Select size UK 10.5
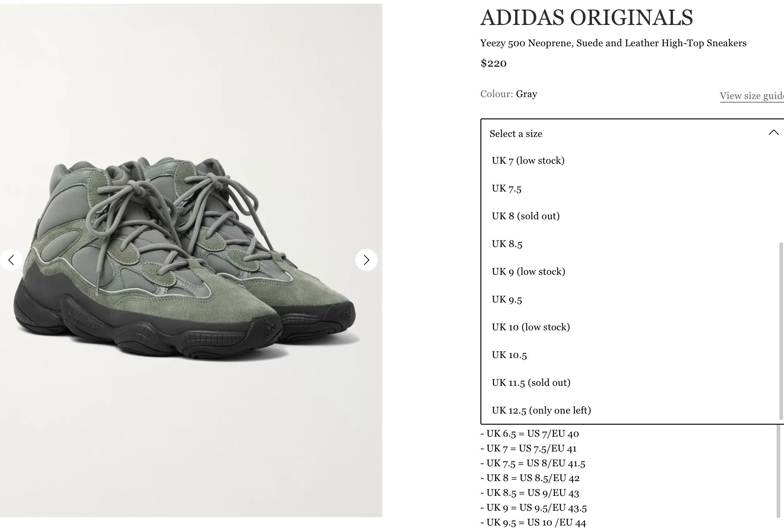784x532 pixels. [x=630, y=355]
